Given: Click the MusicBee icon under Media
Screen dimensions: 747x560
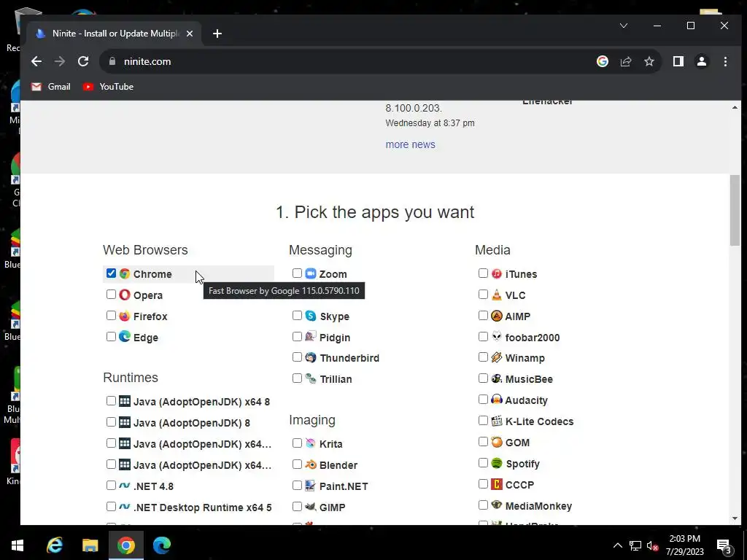Looking at the screenshot, I should [496, 378].
